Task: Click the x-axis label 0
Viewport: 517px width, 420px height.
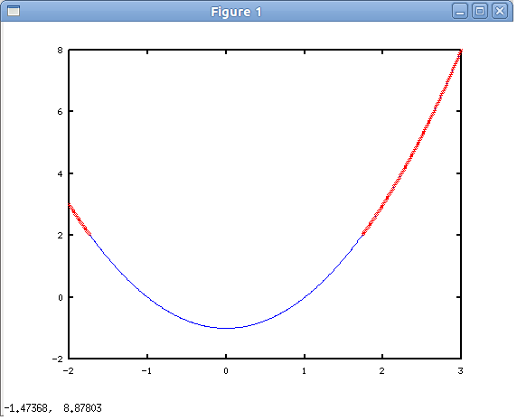Action: click(226, 371)
